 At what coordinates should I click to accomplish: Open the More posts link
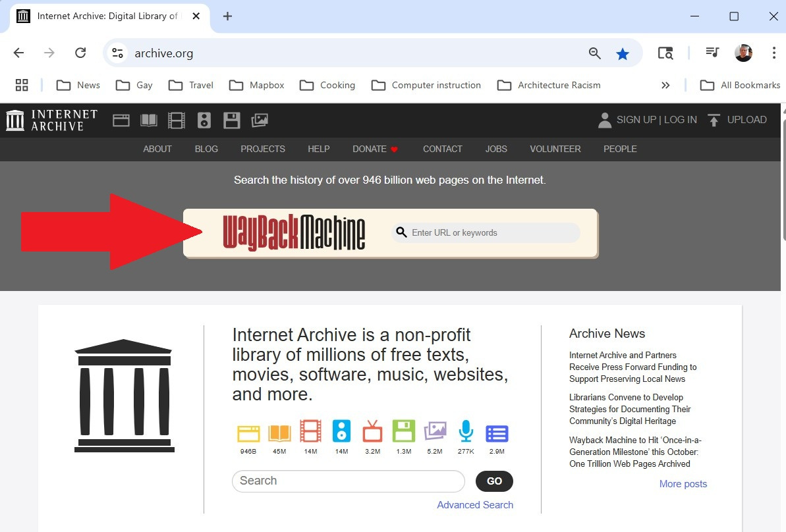click(x=683, y=484)
